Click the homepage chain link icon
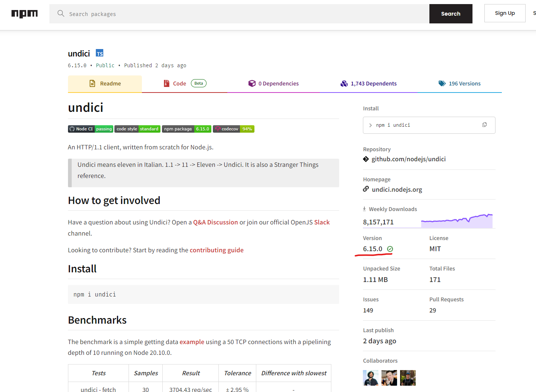 coord(366,189)
